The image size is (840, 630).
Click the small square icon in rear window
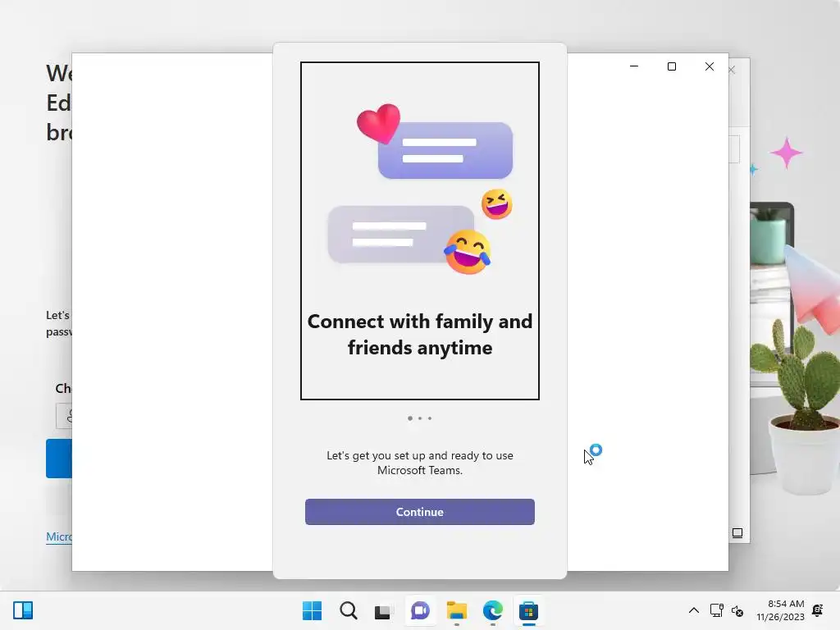click(x=737, y=533)
